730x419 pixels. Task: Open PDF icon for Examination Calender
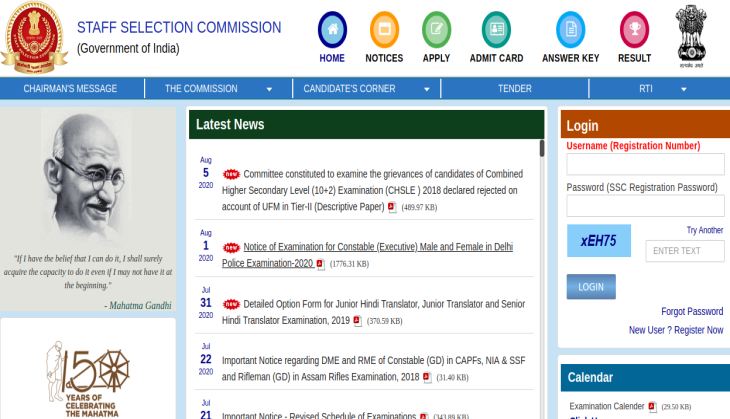(x=652, y=406)
